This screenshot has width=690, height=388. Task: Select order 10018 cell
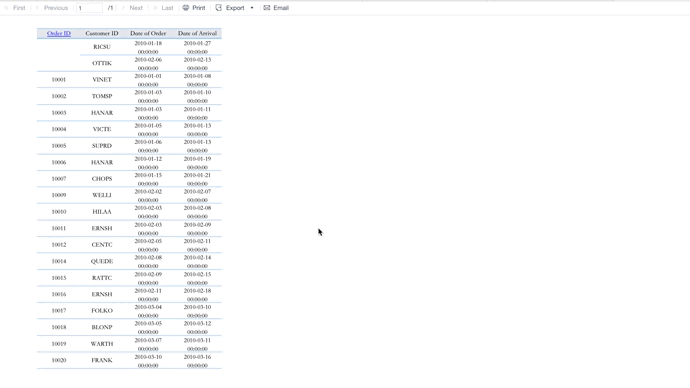[59, 327]
